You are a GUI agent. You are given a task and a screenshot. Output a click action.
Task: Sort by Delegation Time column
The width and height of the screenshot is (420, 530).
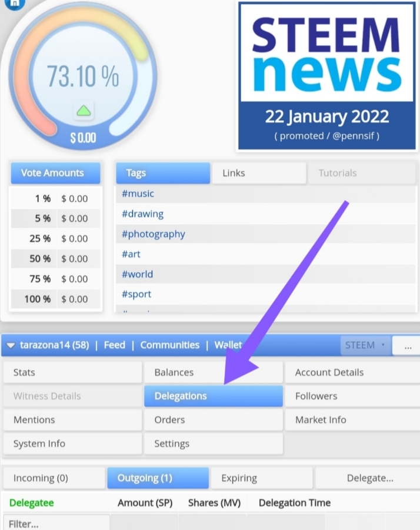[x=295, y=503]
